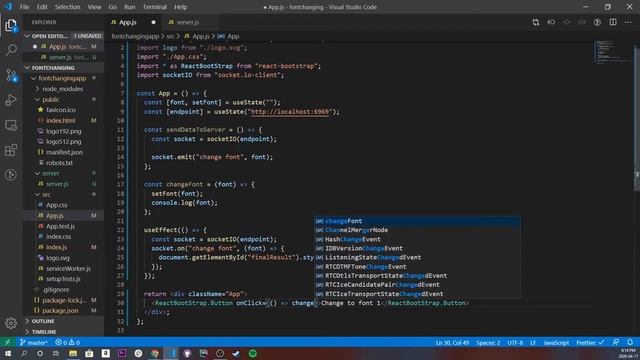
Task: Open the Selection menu
Action: point(67,7)
